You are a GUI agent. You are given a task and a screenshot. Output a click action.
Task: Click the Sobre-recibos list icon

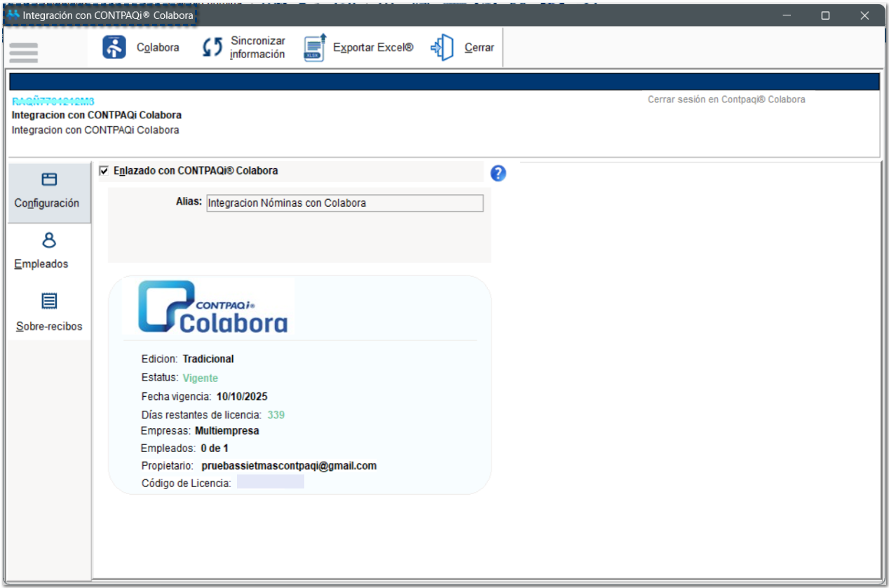(49, 301)
